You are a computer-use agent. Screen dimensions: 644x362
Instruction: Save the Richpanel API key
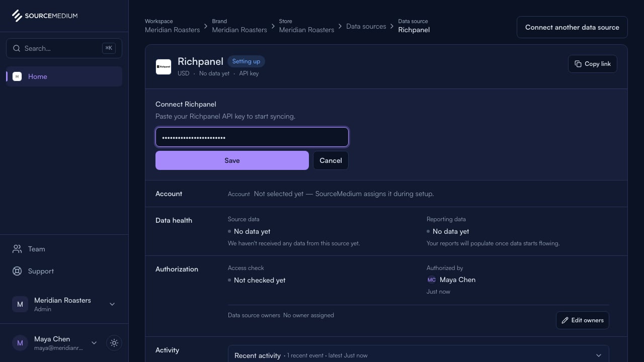[x=232, y=160]
